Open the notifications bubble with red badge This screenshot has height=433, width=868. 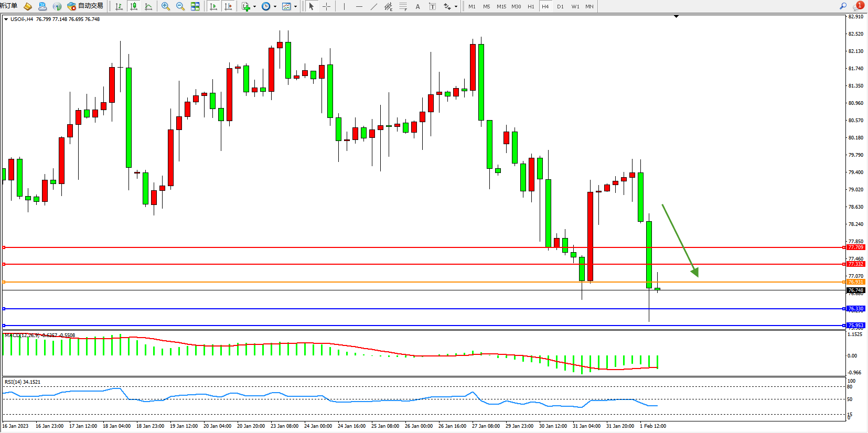[858, 6]
